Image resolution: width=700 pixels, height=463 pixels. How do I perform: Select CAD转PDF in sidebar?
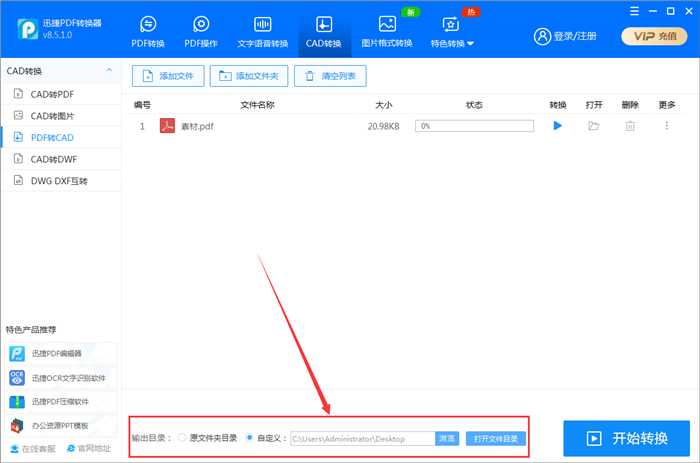pos(61,94)
